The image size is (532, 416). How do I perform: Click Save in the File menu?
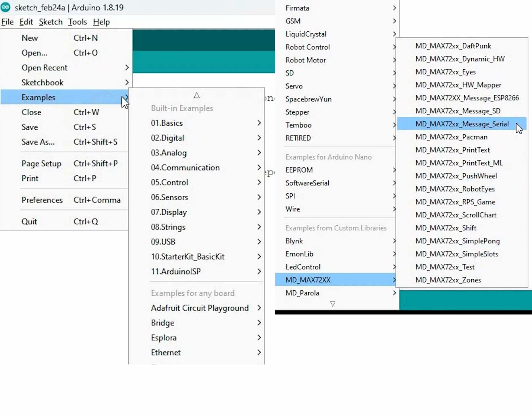click(65, 127)
